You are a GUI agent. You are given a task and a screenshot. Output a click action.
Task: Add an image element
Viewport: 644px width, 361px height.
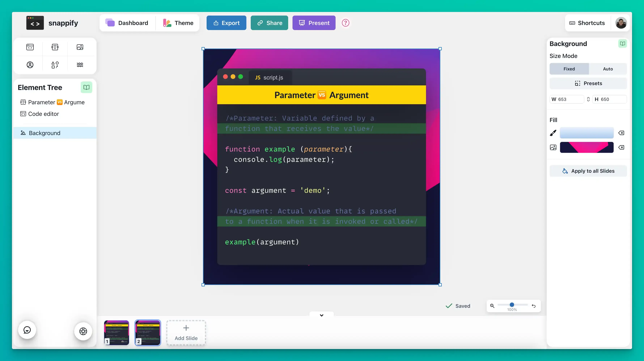pos(80,47)
